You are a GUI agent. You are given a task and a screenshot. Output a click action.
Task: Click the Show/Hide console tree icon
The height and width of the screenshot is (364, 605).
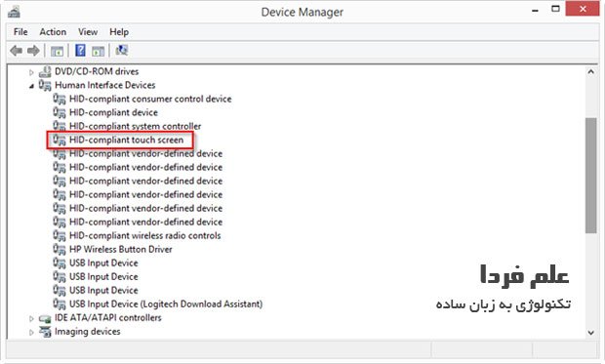coord(58,51)
